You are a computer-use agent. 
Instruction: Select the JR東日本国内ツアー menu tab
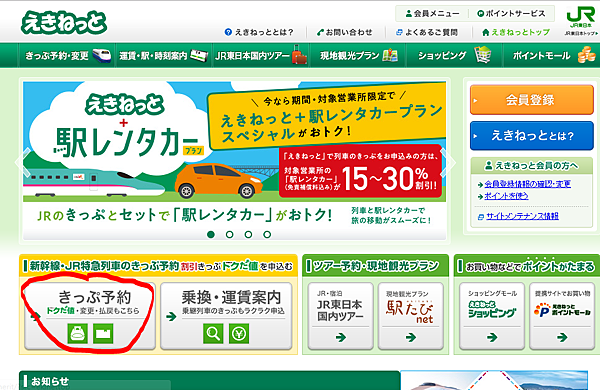[x=261, y=56]
